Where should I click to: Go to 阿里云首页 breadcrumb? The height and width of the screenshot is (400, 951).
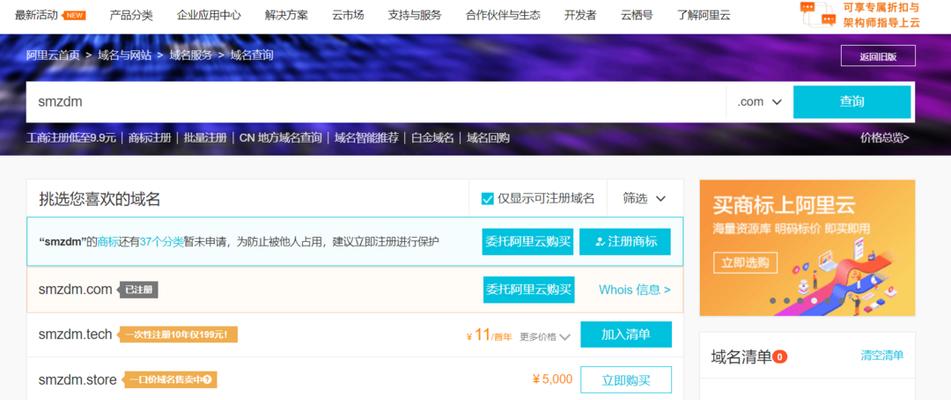pos(53,55)
